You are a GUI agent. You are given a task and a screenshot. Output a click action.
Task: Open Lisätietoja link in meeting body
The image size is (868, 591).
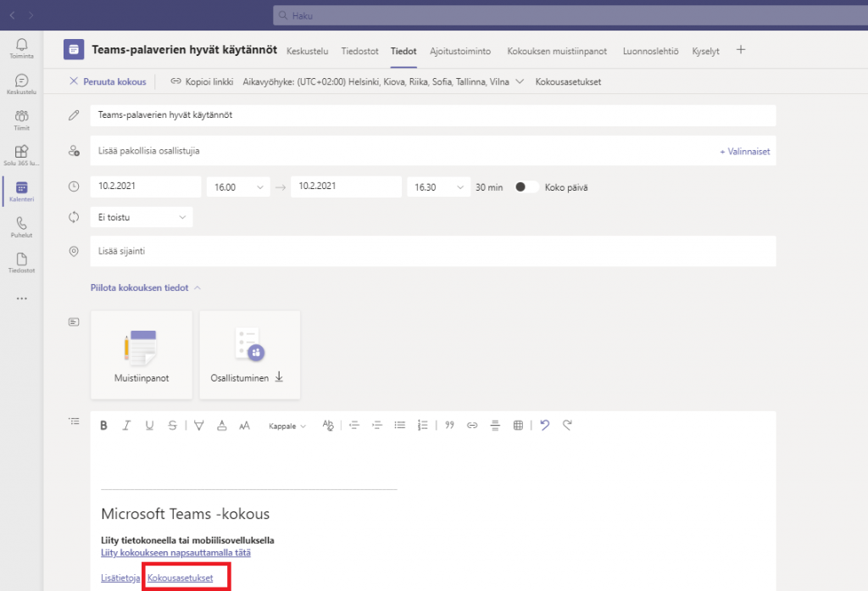pyautogui.click(x=120, y=577)
